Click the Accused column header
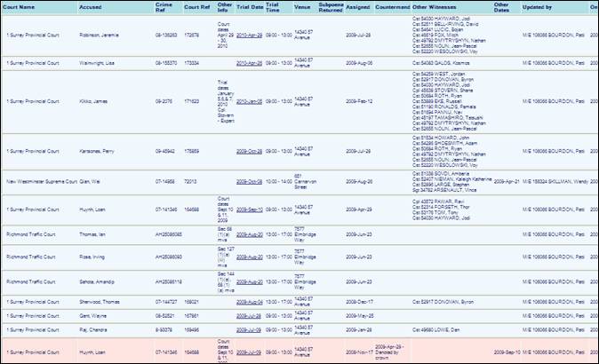The height and width of the screenshot is (364, 599). (91, 6)
